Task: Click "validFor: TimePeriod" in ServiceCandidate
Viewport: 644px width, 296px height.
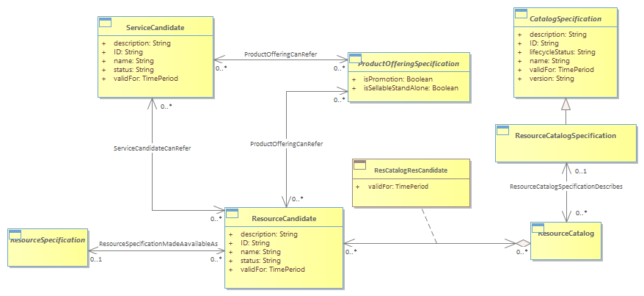Action: tap(146, 78)
